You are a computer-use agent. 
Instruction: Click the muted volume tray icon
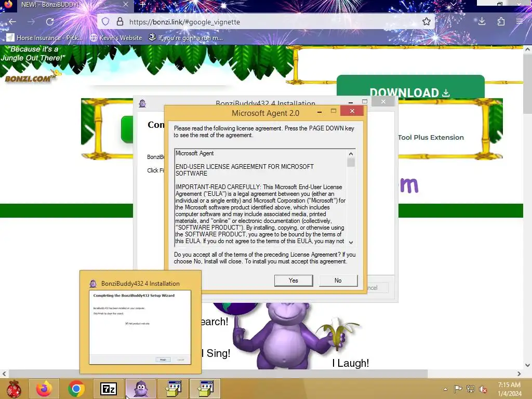483,389
